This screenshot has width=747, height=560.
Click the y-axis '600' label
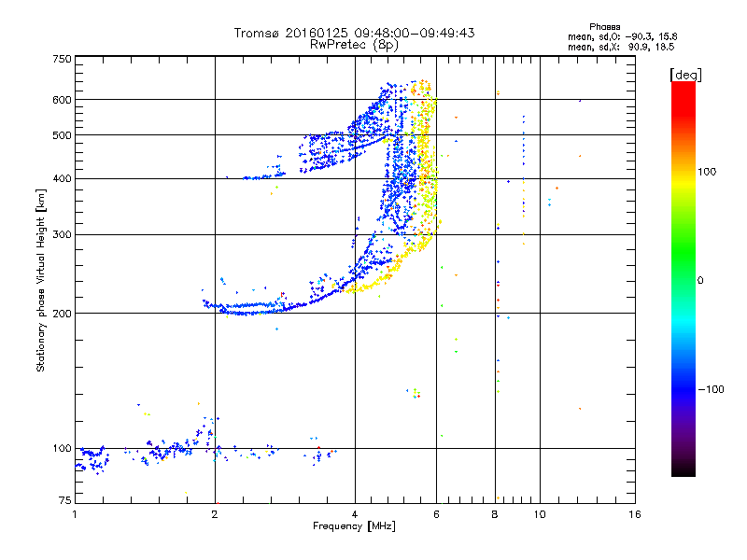[x=62, y=100]
